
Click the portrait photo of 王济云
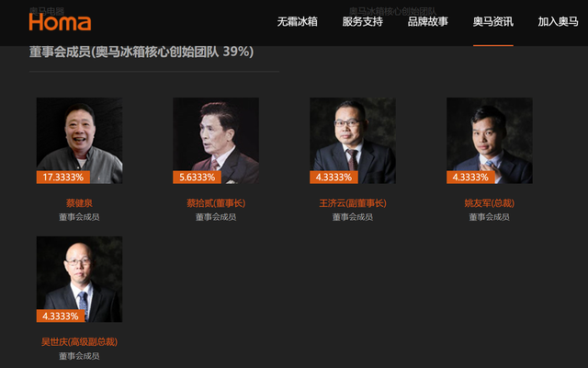(x=353, y=141)
